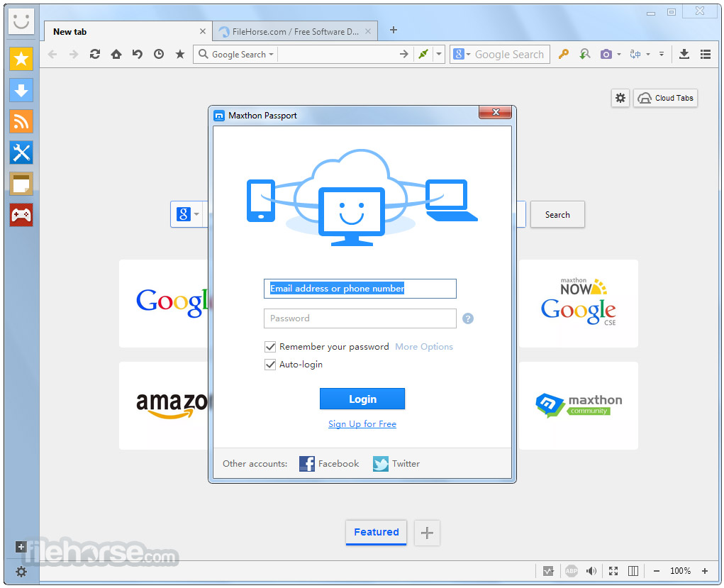Open browsing history clock icon
Viewport: 724px width, 588px height.
click(159, 55)
